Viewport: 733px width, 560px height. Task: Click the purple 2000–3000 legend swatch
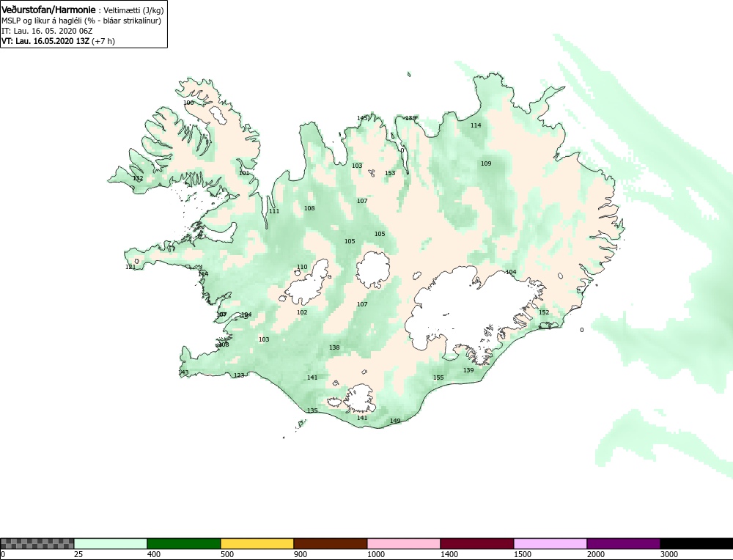point(623,543)
